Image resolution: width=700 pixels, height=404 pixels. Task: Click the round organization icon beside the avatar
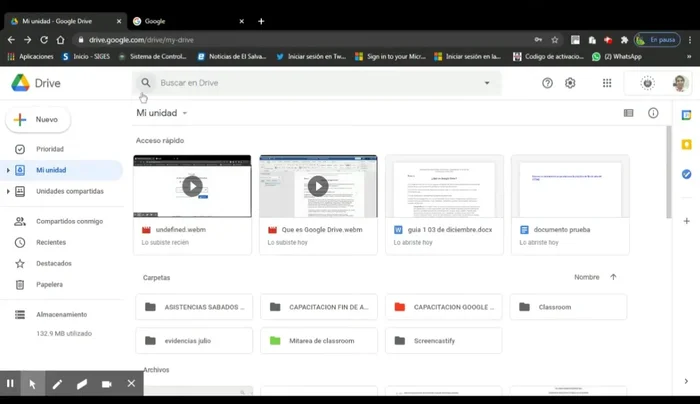pyautogui.click(x=647, y=83)
